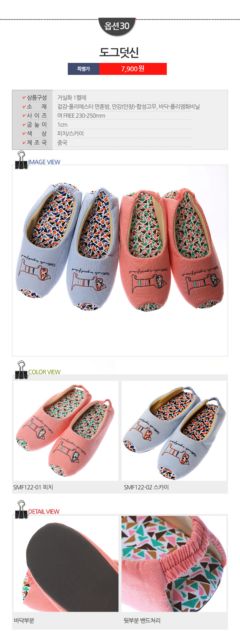Screen dimensions: 240x644
Task: Click the red 7,900원 price banner
Action: 133,69
